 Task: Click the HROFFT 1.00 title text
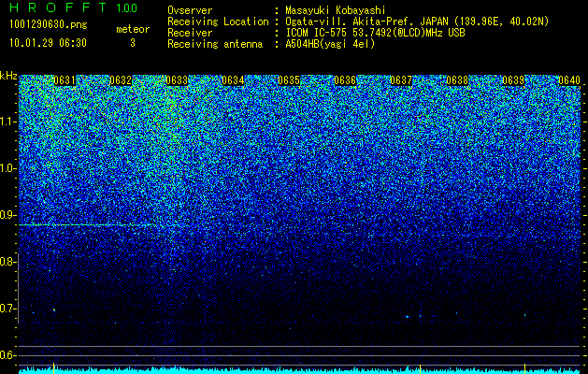(x=74, y=7)
